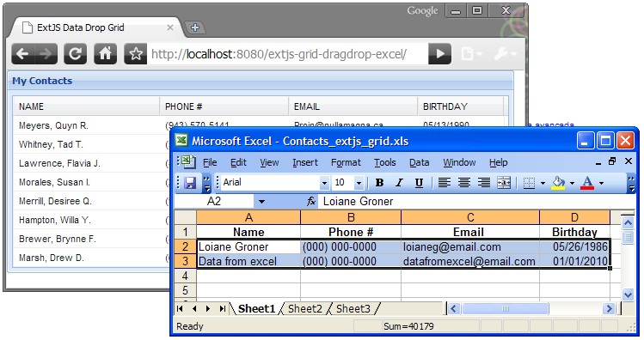Screen dimensions: 644x340
Task: Open the Excel File menu
Action: (210, 162)
